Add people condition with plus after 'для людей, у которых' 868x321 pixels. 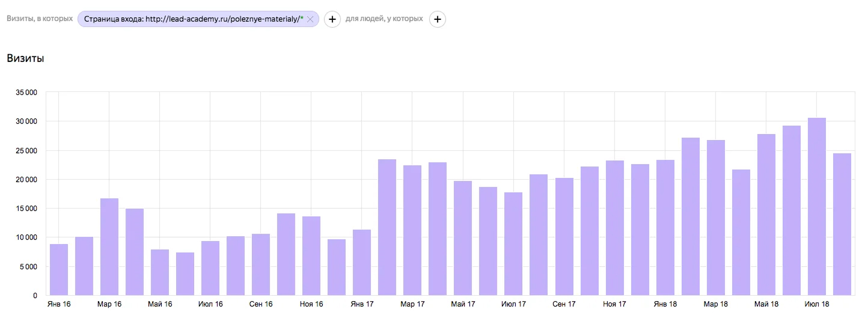coord(438,19)
